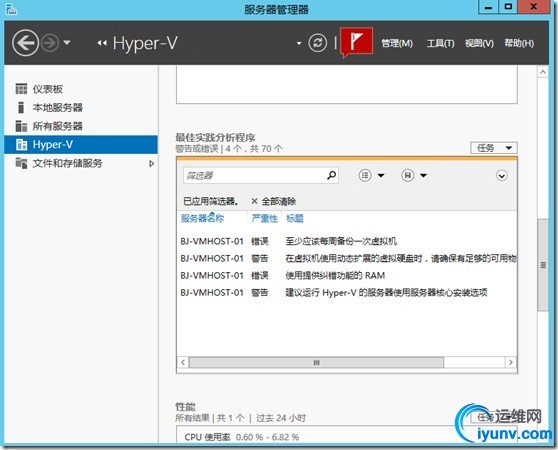The height and width of the screenshot is (450, 558).
Task: Click the save query disk icon
Action: coord(407,175)
